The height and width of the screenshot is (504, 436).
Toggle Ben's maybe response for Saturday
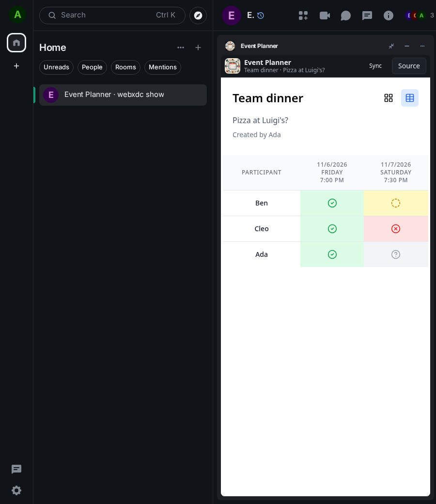395,203
